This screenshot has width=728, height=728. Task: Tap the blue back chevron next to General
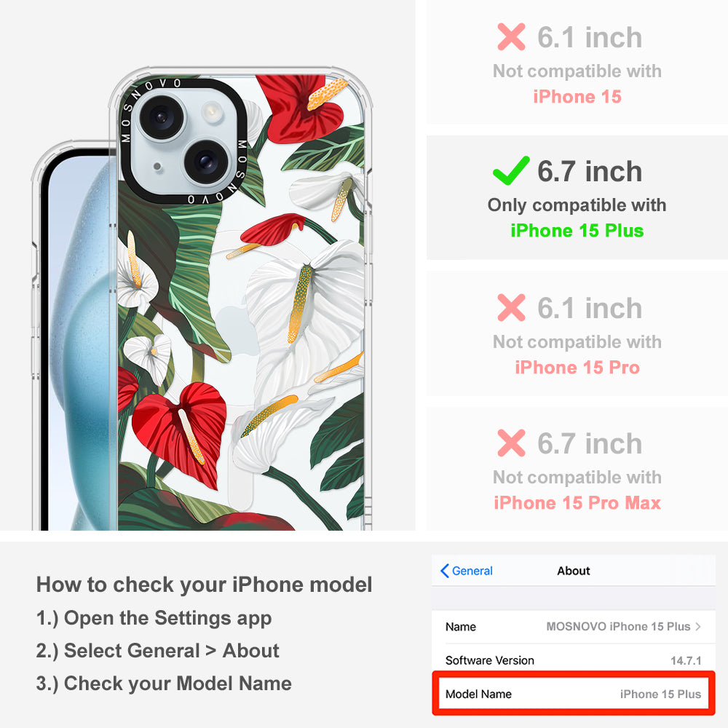coord(444,571)
